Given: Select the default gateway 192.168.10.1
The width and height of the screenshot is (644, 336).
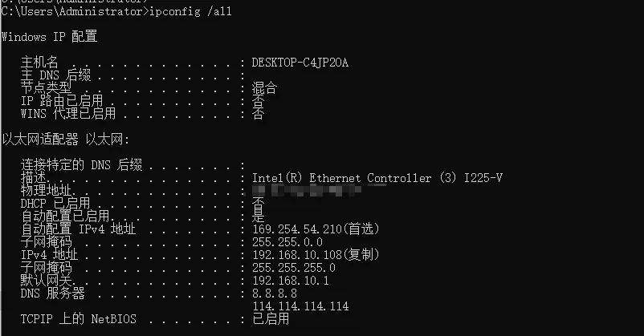Looking at the screenshot, I should [290, 281].
